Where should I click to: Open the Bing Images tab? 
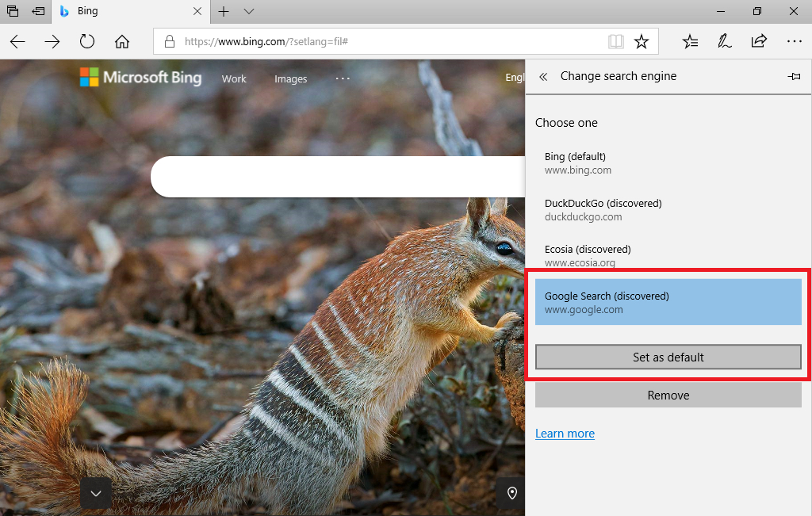click(290, 78)
